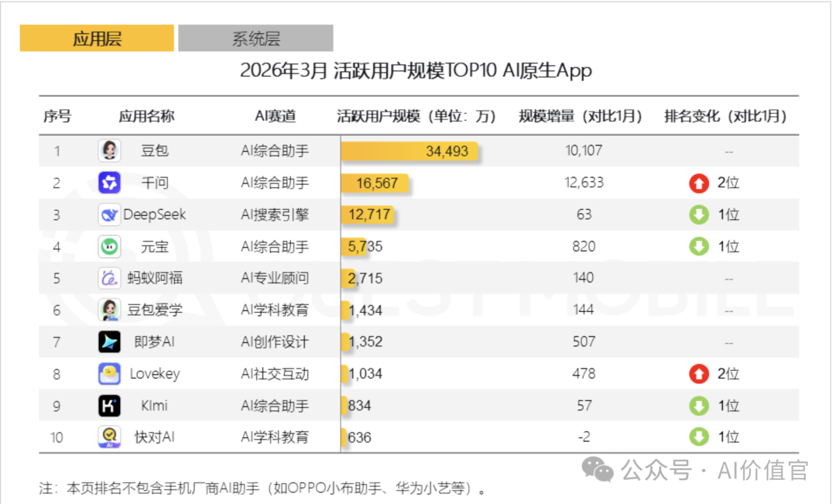This screenshot has height=504, width=836.
Task: Click the 834 value for Kimi
Action: click(x=359, y=406)
